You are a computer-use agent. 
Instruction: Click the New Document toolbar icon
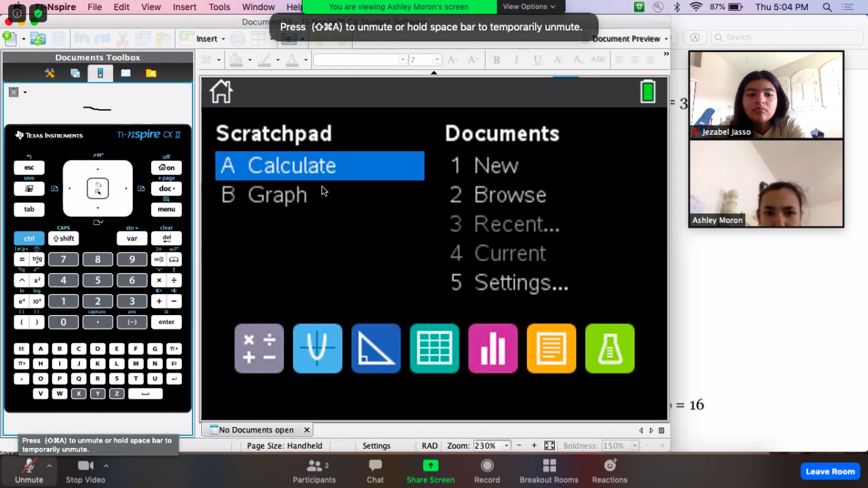pyautogui.click(x=9, y=39)
